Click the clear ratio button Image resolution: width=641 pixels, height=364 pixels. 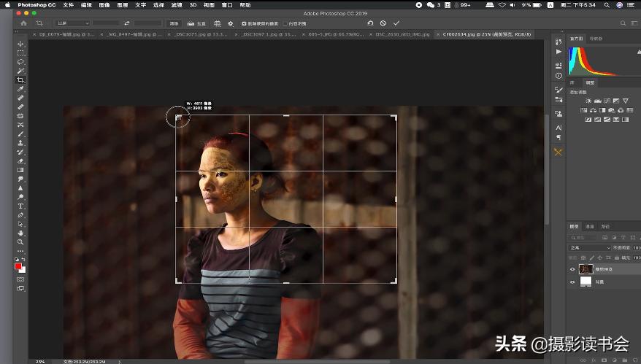174,23
